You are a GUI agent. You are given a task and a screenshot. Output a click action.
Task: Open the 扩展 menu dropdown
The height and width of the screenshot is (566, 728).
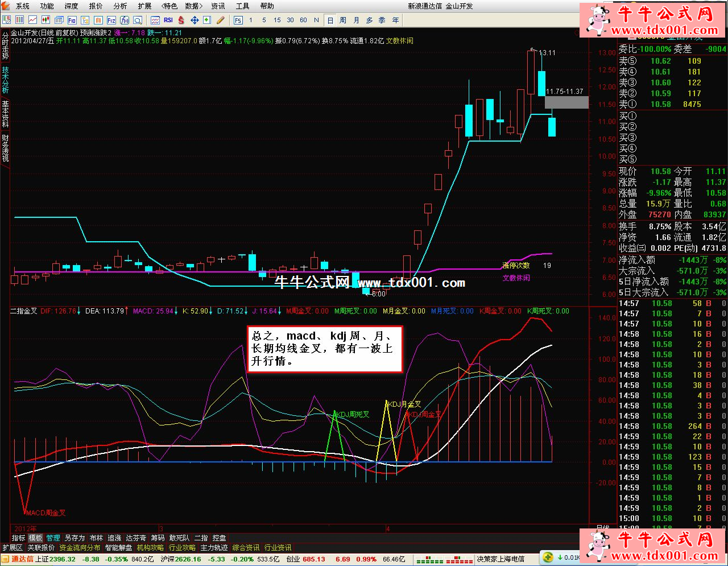pos(145,6)
